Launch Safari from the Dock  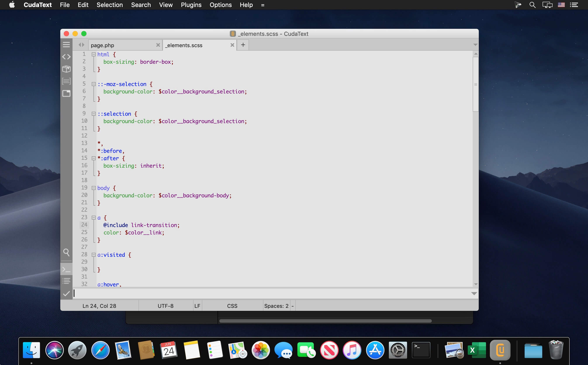click(x=100, y=350)
